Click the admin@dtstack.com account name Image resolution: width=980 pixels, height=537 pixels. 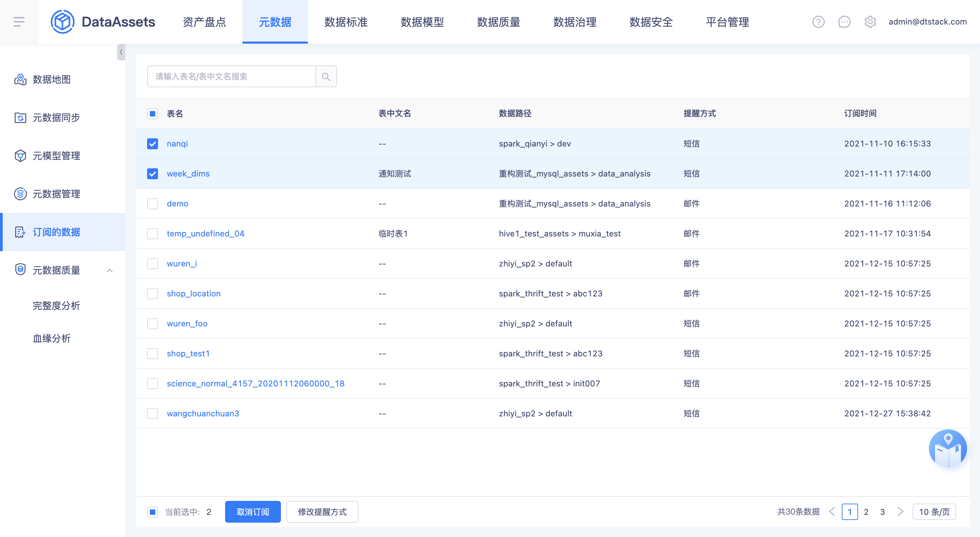tap(928, 22)
